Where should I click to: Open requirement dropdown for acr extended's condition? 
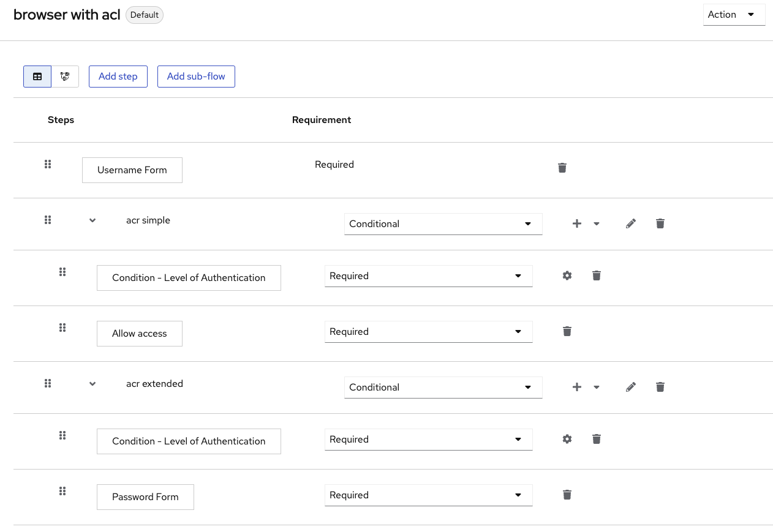429,440
